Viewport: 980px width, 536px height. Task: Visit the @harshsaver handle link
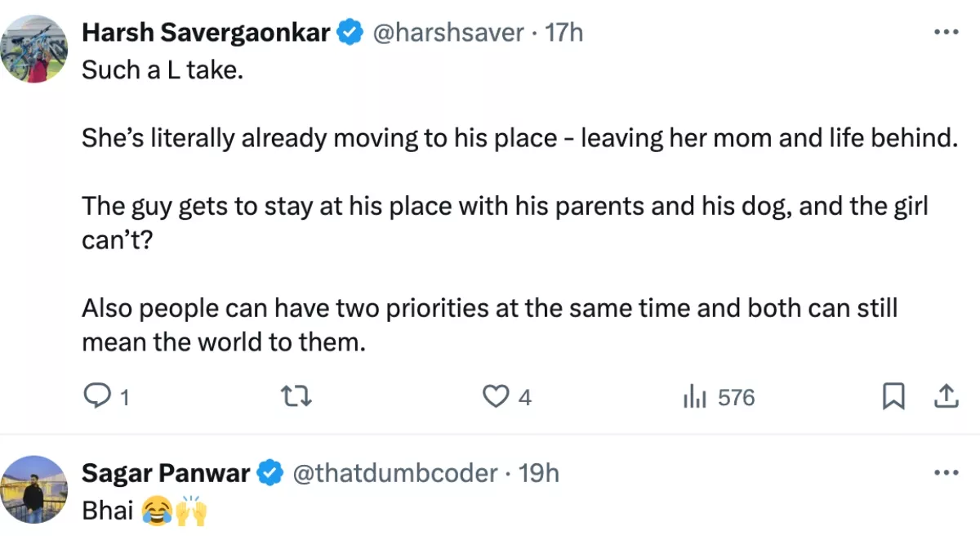coord(448,33)
